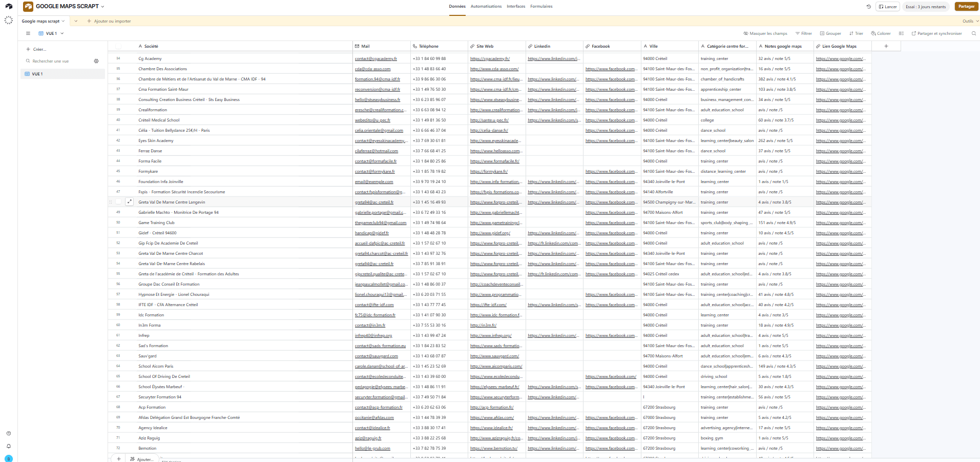This screenshot has width=980, height=462.
Task: Expand the GOOGLE MAPS SCRAPT base menu
Action: pos(102,7)
